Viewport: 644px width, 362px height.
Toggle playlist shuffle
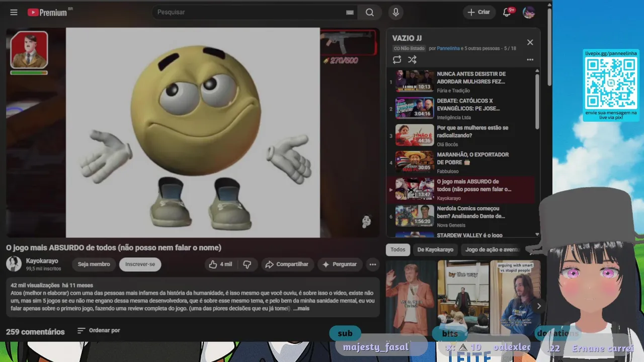click(x=412, y=59)
